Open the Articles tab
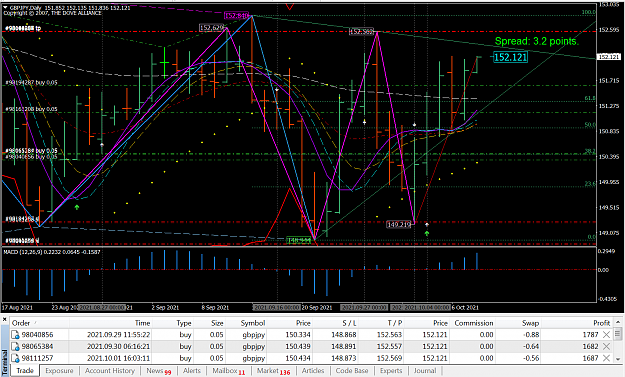Screen dimensions: 625x377 tap(313, 371)
